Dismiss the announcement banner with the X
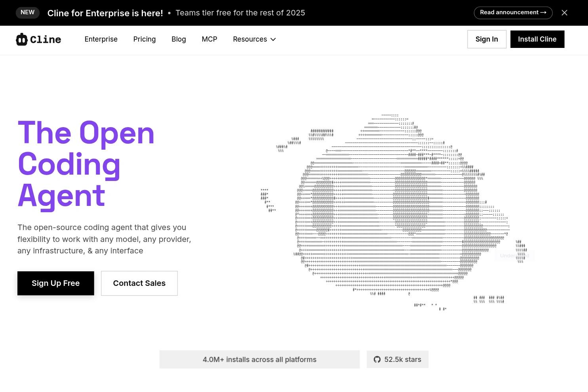Screen dimensions: 588x392 tap(564, 13)
